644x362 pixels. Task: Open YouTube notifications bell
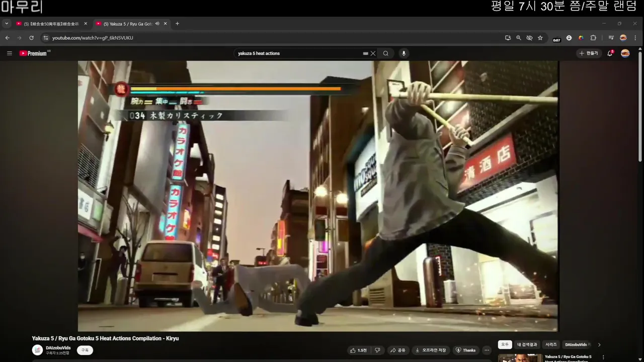pos(610,53)
